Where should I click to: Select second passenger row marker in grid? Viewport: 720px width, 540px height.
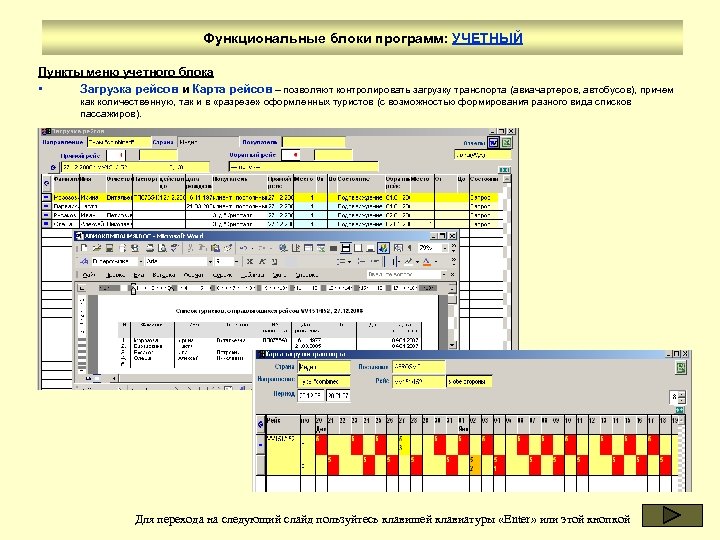point(46,206)
